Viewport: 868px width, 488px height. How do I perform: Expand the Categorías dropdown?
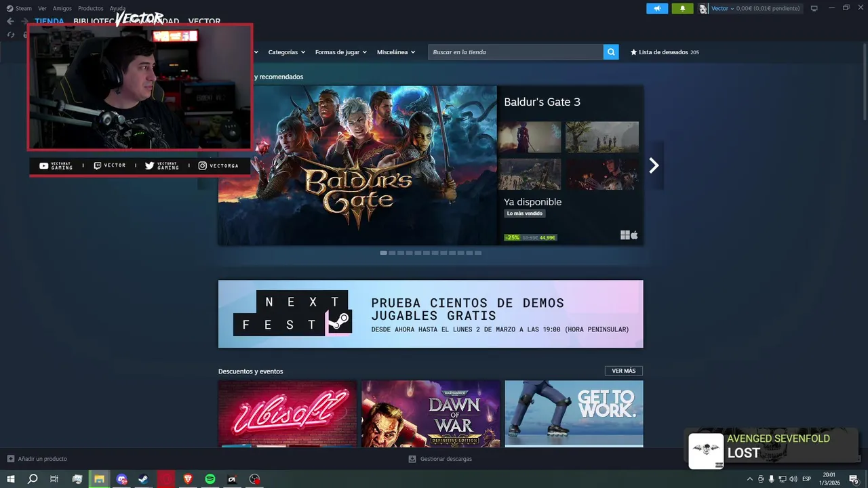coord(286,52)
